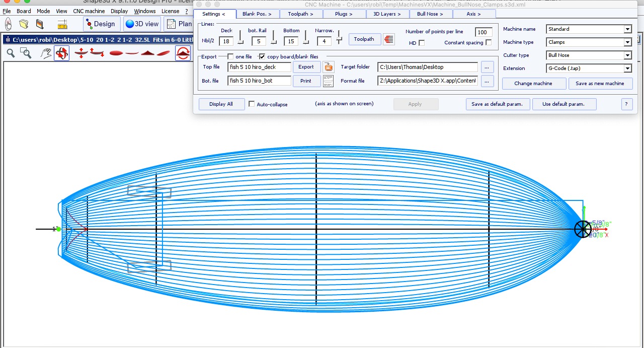The image size is (644, 348).
Task: Open the CNC machine menu
Action: pos(89,11)
